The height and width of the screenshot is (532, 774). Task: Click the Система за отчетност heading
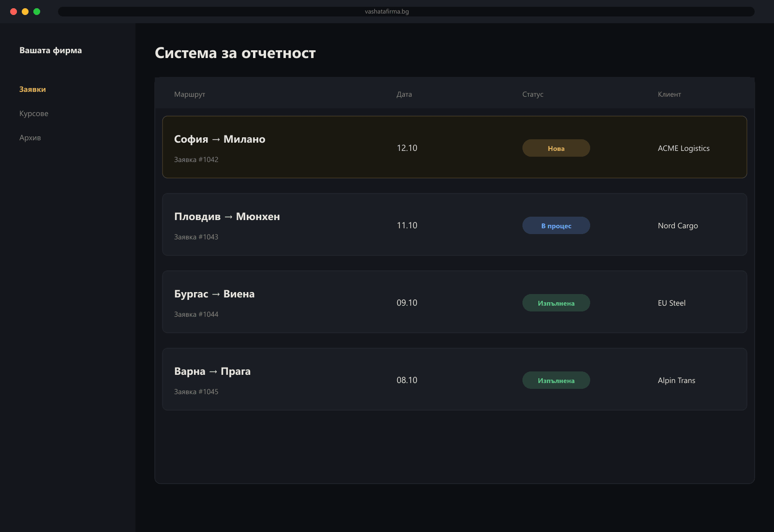click(235, 53)
